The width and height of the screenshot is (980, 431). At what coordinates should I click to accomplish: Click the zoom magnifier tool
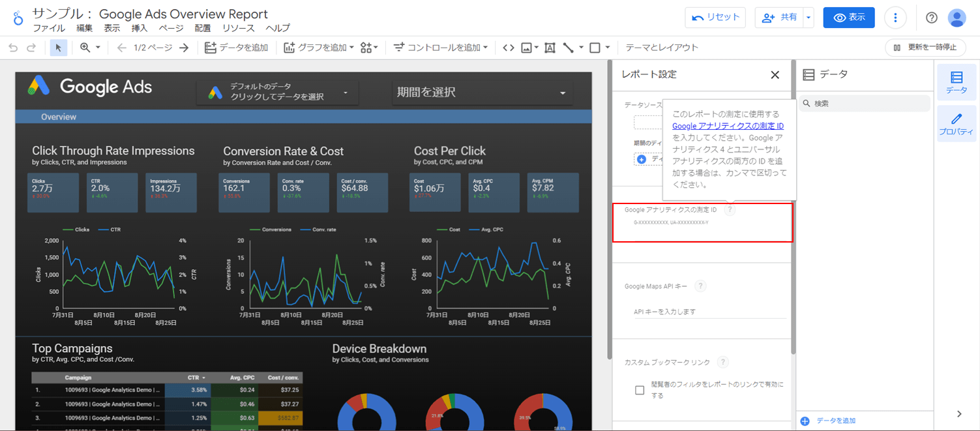(85, 48)
